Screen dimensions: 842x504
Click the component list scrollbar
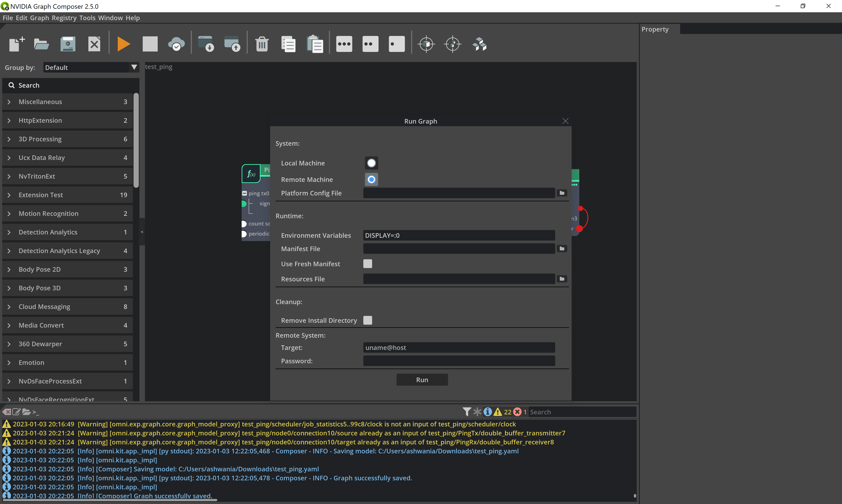(136, 140)
